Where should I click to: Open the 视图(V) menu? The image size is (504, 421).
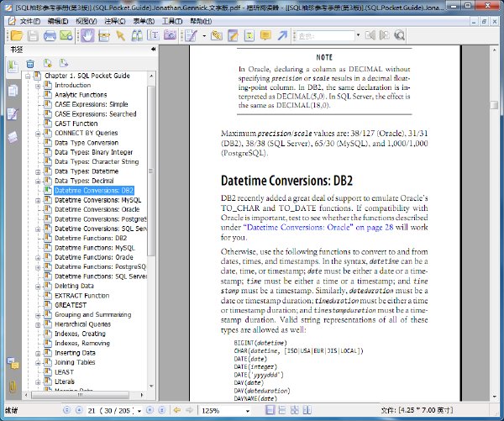click(x=87, y=21)
